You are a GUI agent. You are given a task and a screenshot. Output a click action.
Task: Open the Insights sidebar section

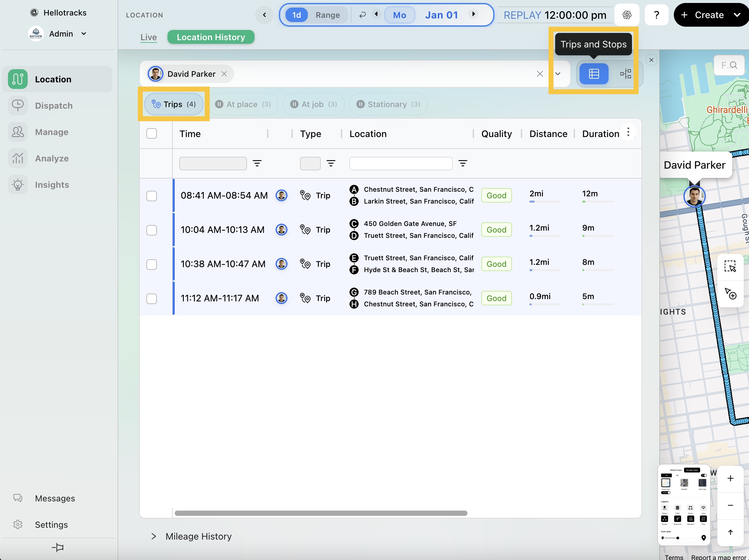[52, 185]
